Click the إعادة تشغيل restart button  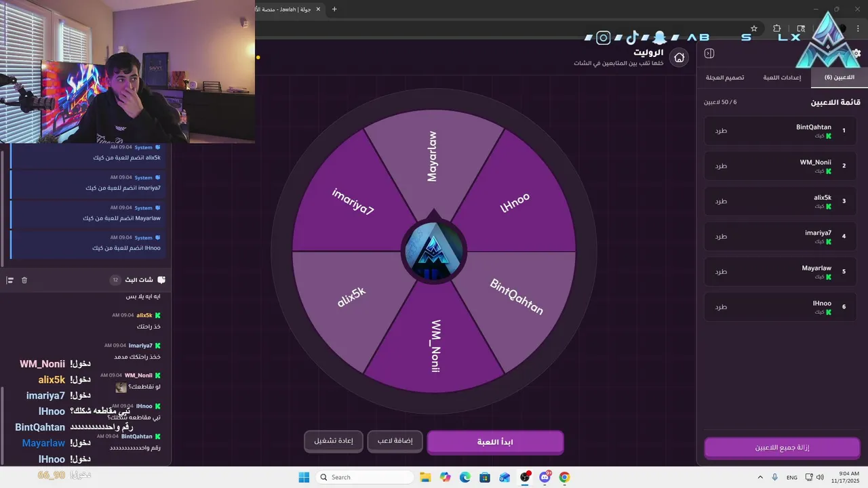click(333, 441)
